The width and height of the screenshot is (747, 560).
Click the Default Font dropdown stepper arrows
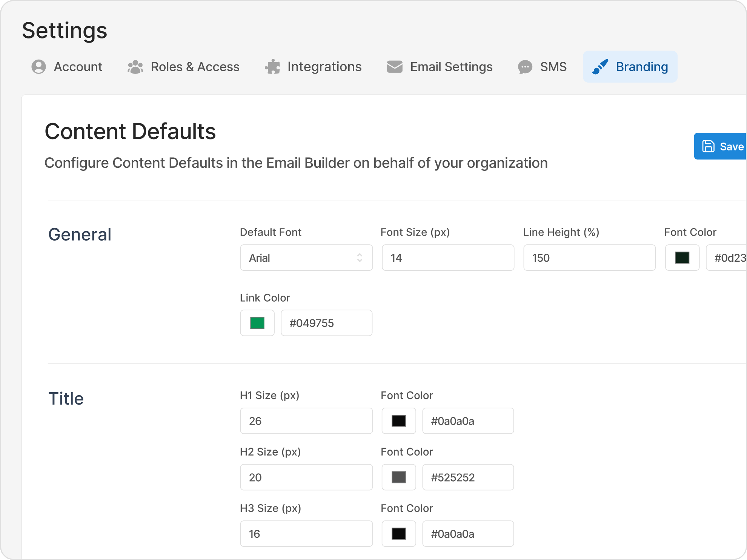pos(360,258)
